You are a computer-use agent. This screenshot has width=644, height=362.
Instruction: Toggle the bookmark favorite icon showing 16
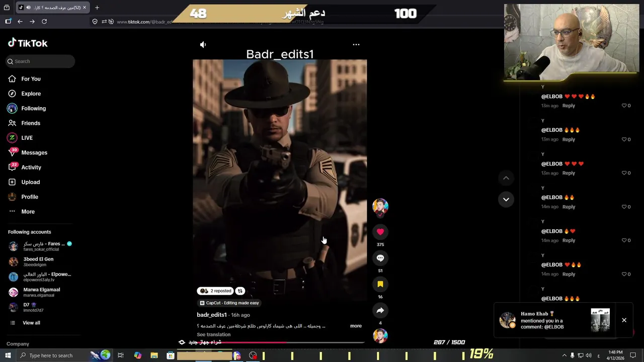(x=380, y=284)
